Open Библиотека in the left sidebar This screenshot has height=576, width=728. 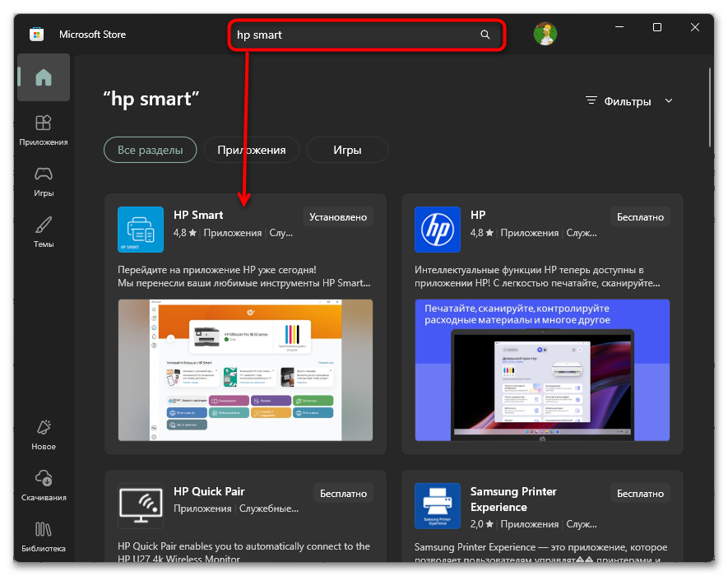[x=44, y=537]
